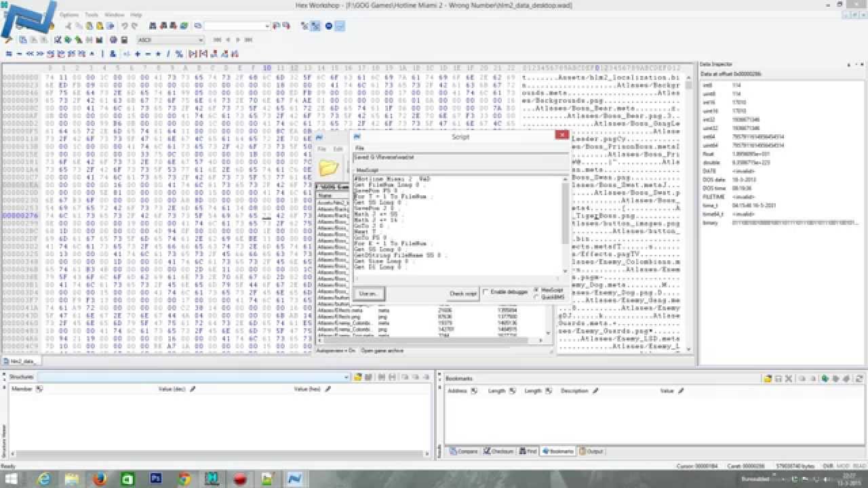The width and height of the screenshot is (868, 488).
Task: Click the Script editor vertical scrollbar
Action: pos(566,225)
